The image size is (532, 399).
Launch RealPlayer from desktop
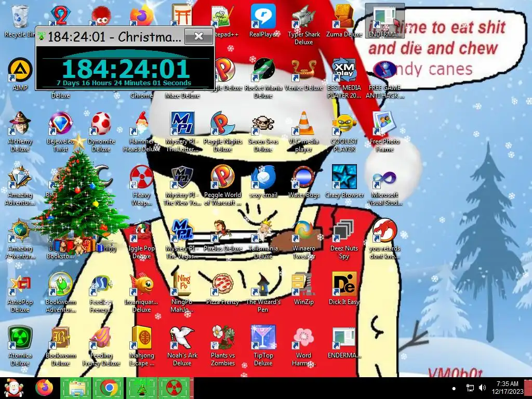click(x=263, y=21)
